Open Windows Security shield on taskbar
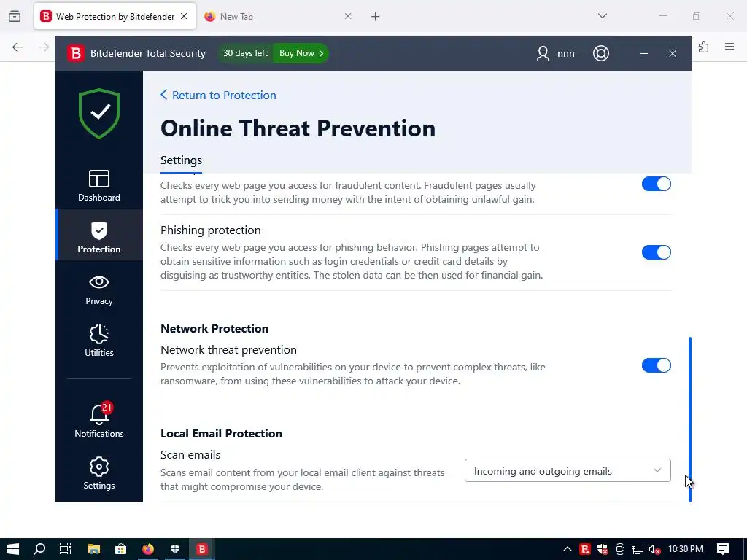This screenshot has width=747, height=560. point(175,549)
